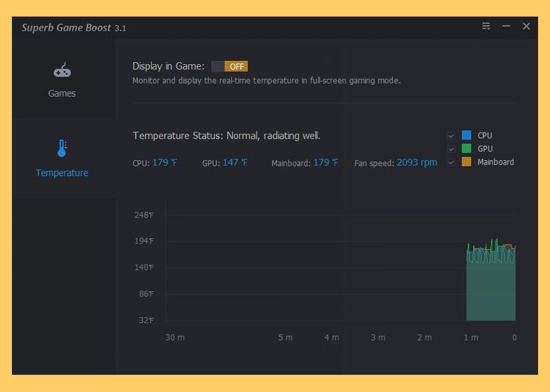Click the 30 m time axis label
Image resolution: width=550 pixels, height=392 pixels.
[175, 338]
